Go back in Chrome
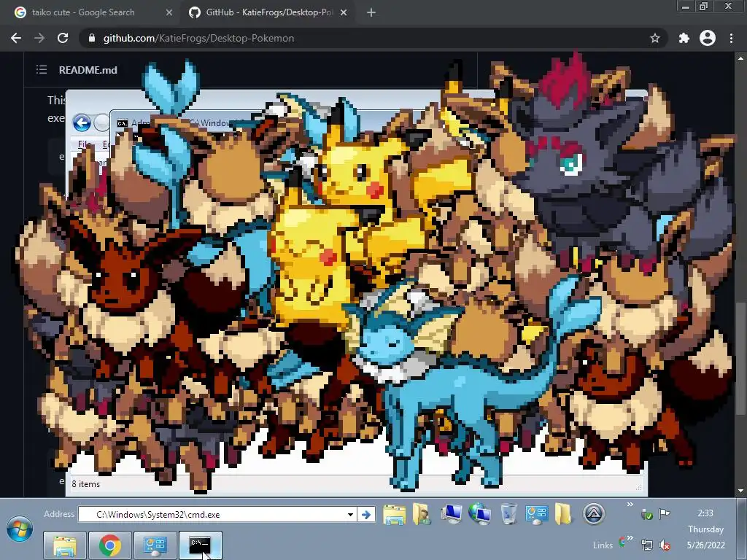The width and height of the screenshot is (747, 560). [x=16, y=38]
